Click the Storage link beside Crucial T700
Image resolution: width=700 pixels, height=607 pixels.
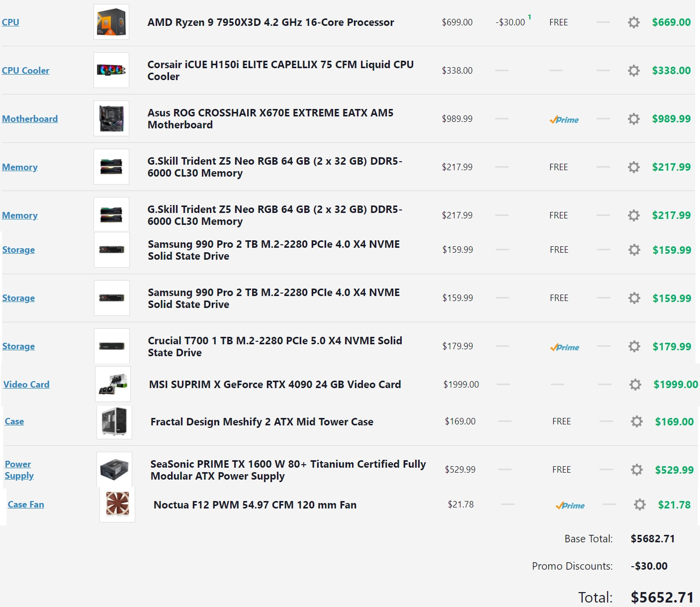tap(18, 346)
